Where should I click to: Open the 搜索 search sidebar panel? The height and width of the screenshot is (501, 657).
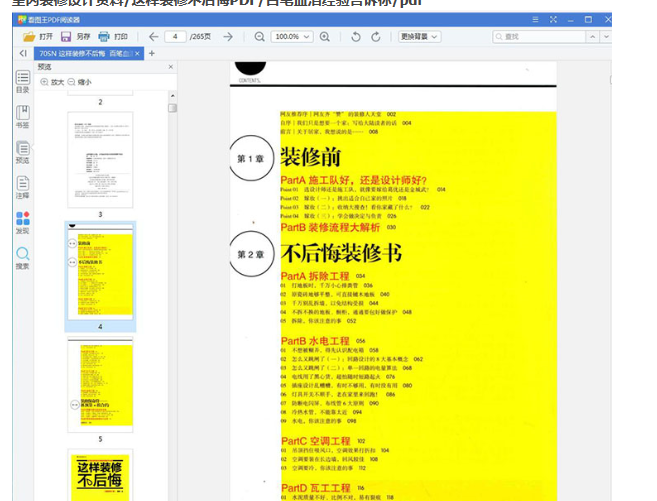[x=23, y=258]
